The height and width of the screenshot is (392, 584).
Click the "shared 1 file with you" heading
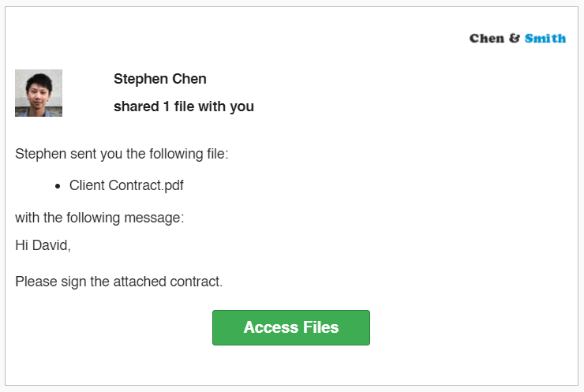pyautogui.click(x=184, y=106)
